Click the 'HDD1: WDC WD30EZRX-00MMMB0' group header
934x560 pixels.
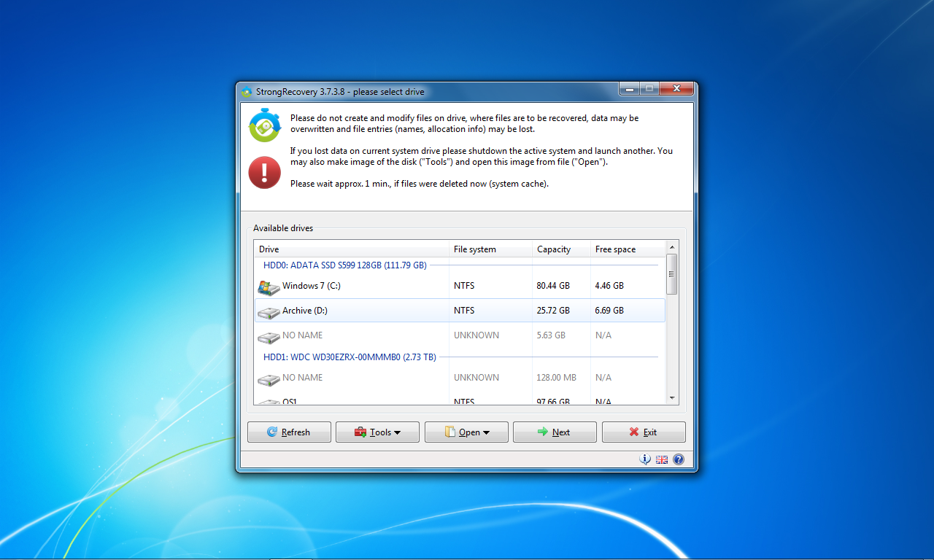350,357
